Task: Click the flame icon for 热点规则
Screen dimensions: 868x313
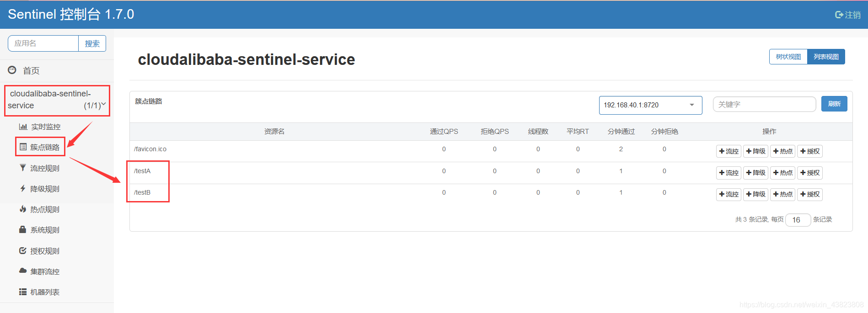Action: pos(23,209)
